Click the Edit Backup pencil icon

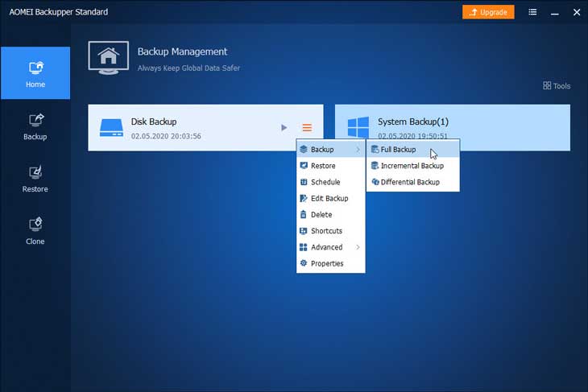[x=304, y=198]
